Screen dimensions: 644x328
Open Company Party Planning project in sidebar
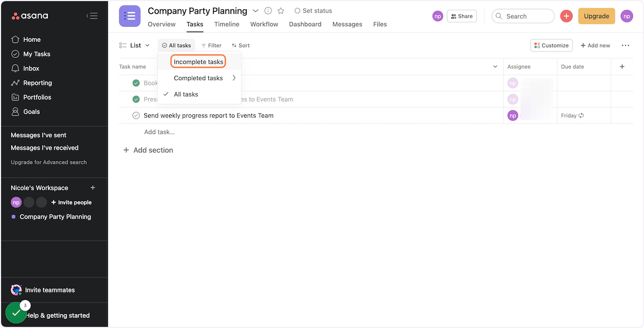pyautogui.click(x=55, y=217)
